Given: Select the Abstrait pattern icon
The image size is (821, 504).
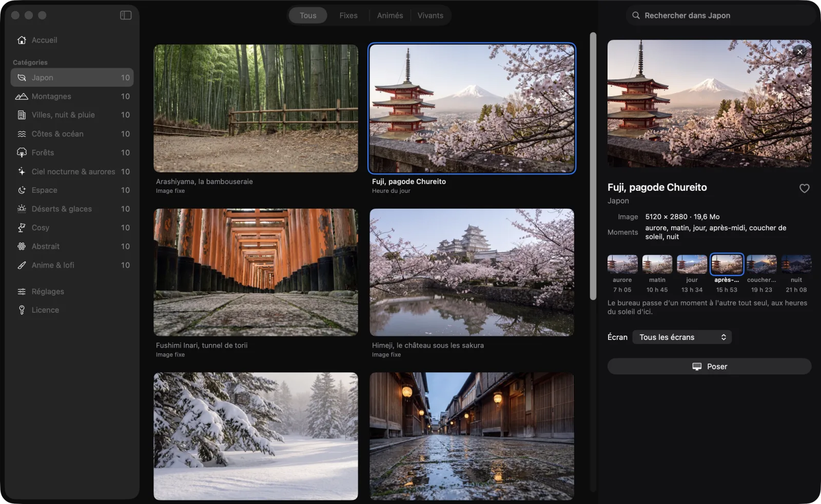Looking at the screenshot, I should click(x=22, y=246).
